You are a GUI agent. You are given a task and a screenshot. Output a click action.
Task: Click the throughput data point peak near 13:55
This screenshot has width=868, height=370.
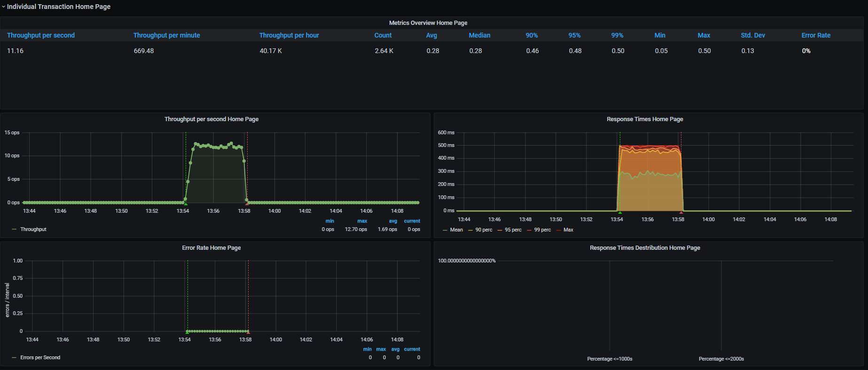pos(195,144)
